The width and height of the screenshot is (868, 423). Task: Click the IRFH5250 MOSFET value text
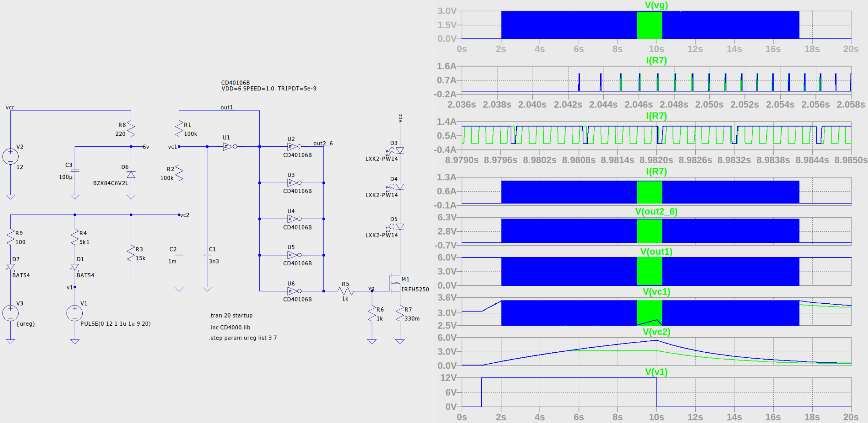(x=415, y=289)
